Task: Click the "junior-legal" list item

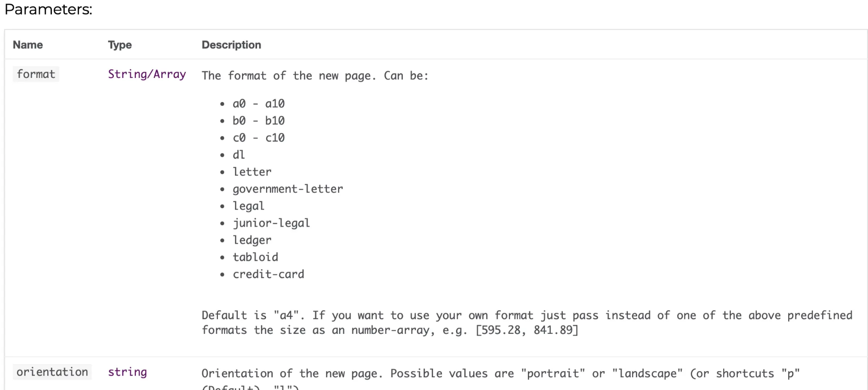Action: coord(271,223)
